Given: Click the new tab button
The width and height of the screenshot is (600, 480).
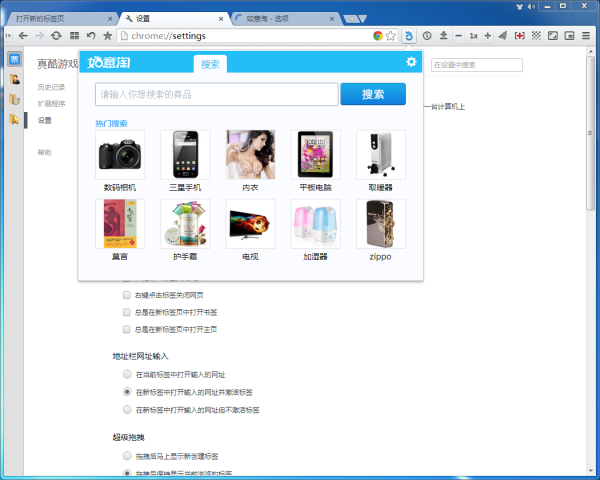Looking at the screenshot, I should click(351, 19).
